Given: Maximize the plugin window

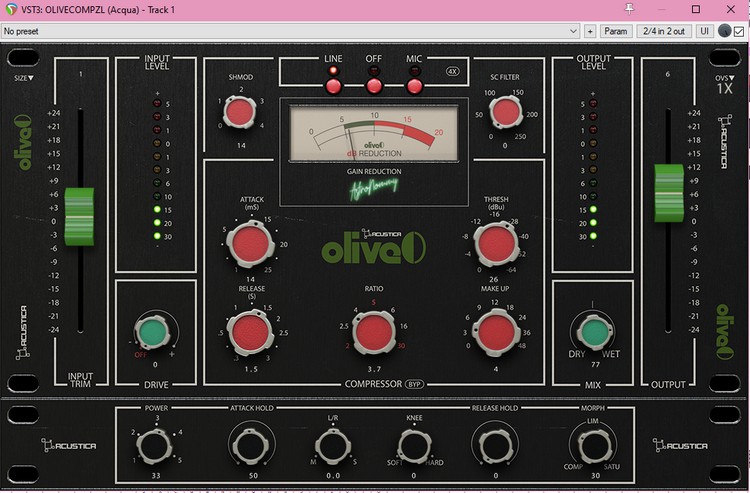Looking at the screenshot, I should point(696,9).
